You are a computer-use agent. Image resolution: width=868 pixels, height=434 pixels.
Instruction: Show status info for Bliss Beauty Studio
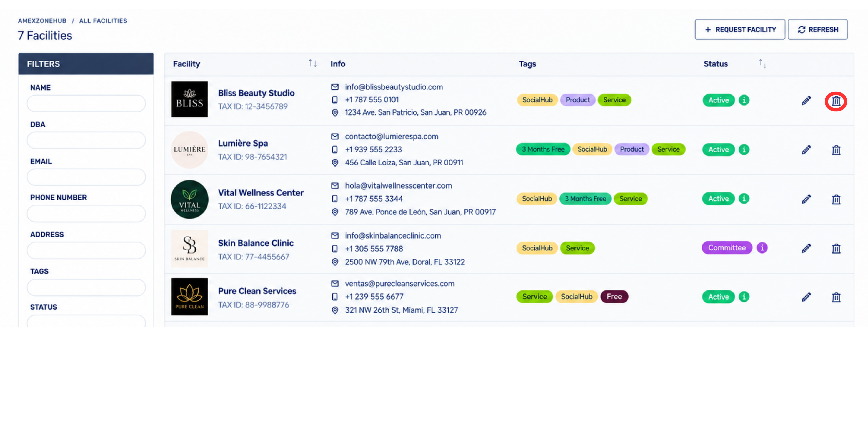click(x=744, y=100)
